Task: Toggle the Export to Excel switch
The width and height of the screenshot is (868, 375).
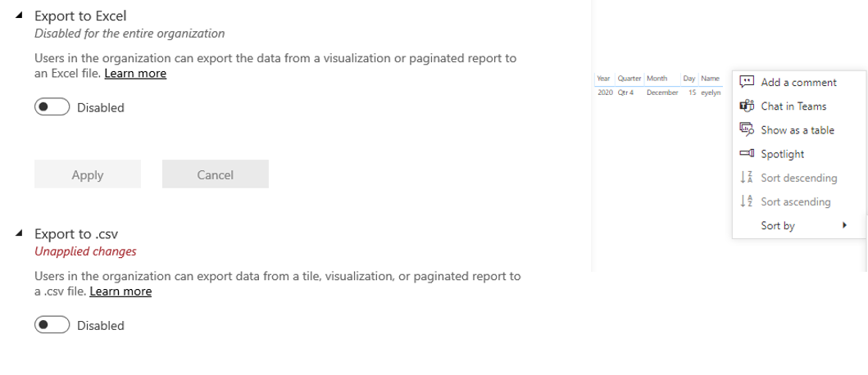Action: tap(52, 106)
